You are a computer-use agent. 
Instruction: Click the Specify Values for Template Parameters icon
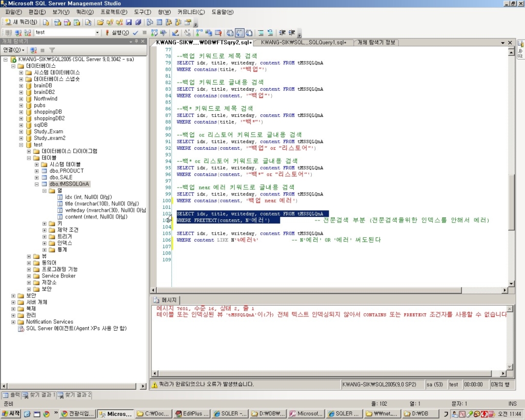coord(187,32)
